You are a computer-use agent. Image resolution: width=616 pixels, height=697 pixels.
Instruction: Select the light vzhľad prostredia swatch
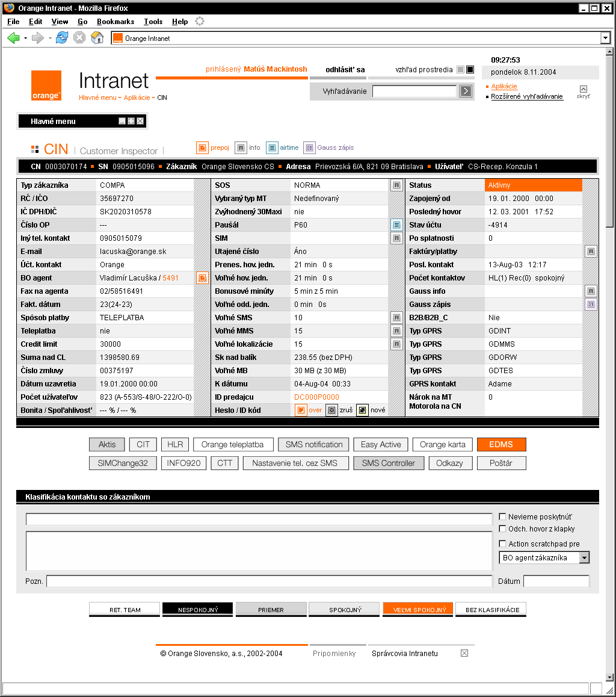pyautogui.click(x=460, y=69)
